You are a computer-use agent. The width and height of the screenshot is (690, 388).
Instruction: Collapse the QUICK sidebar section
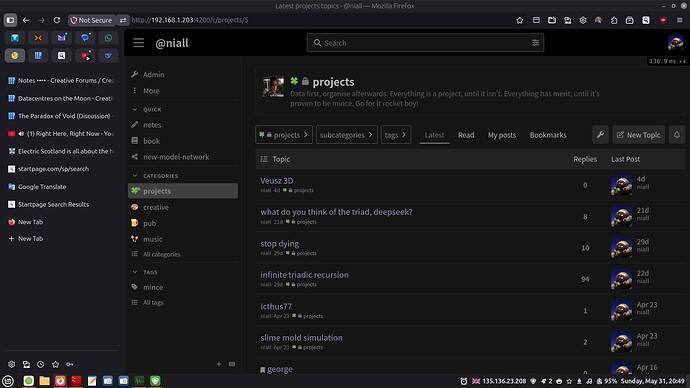[147, 109]
